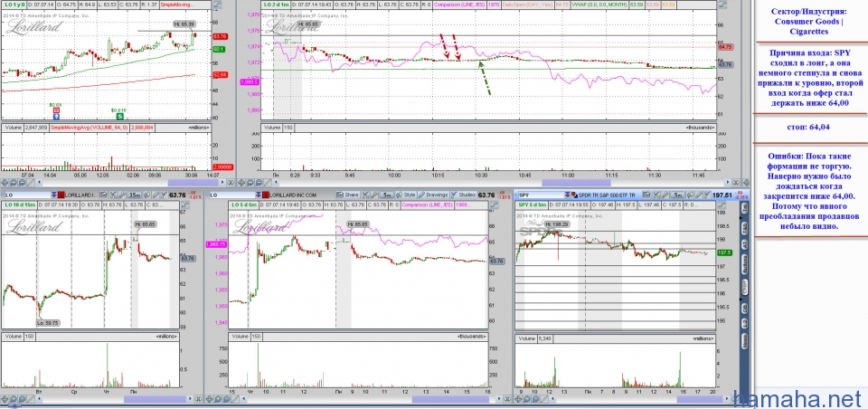Open chart settings icon on LO 5 d 5m chart
The image size is (868, 409).
(x=494, y=205)
